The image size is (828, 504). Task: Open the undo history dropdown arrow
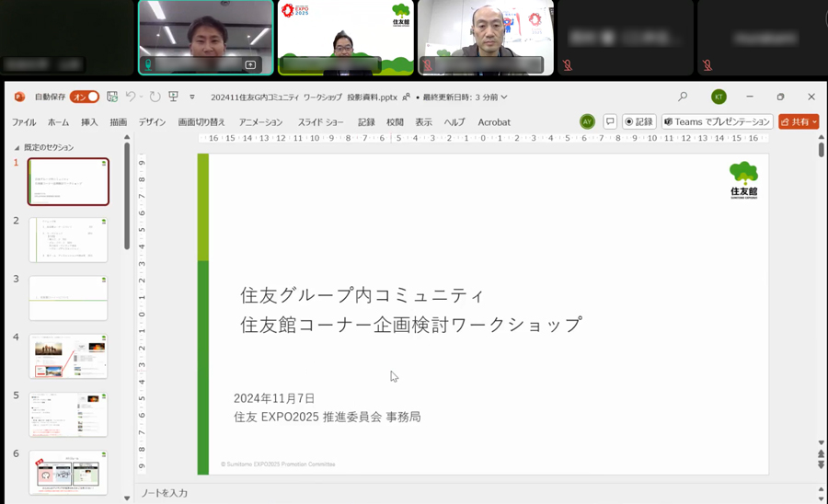[141, 97]
